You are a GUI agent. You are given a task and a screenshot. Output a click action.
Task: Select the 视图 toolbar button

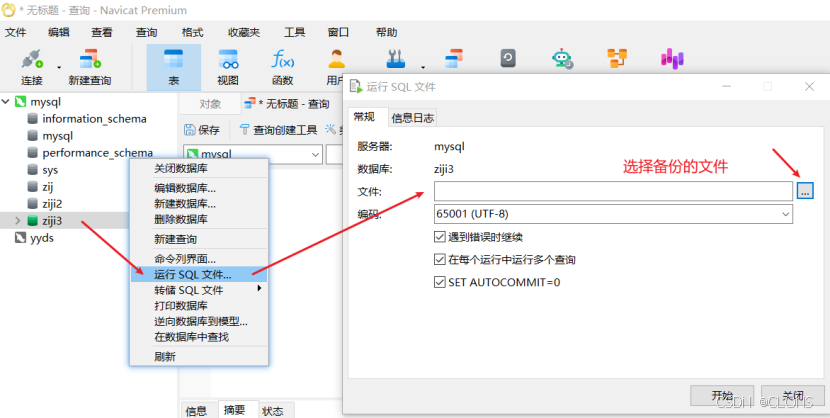(x=228, y=67)
